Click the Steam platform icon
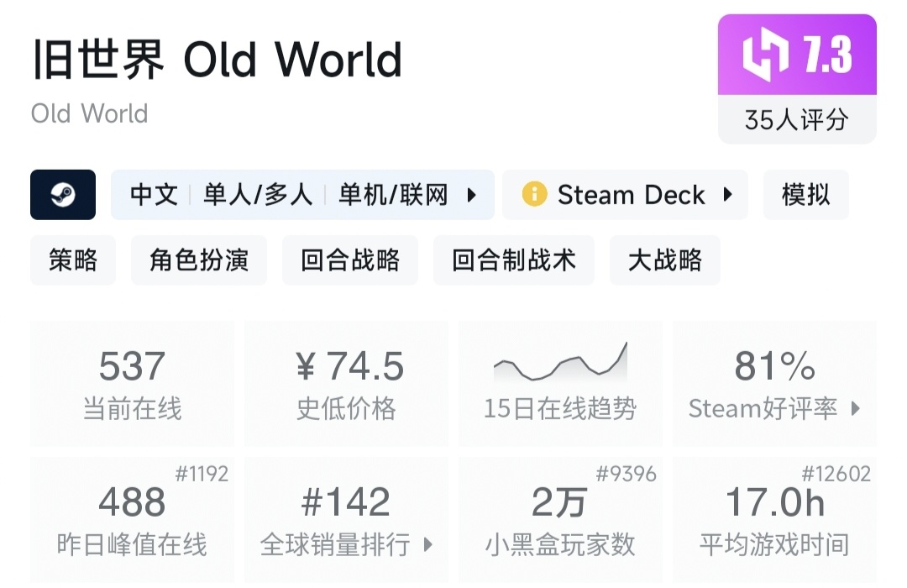Viewport: 907px width, 588px height. [x=63, y=195]
